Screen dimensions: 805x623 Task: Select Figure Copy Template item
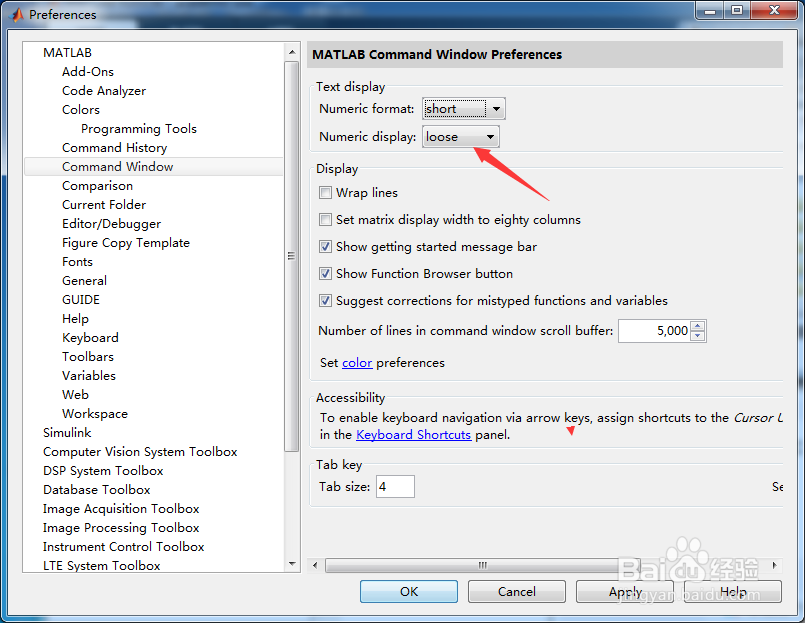[126, 243]
